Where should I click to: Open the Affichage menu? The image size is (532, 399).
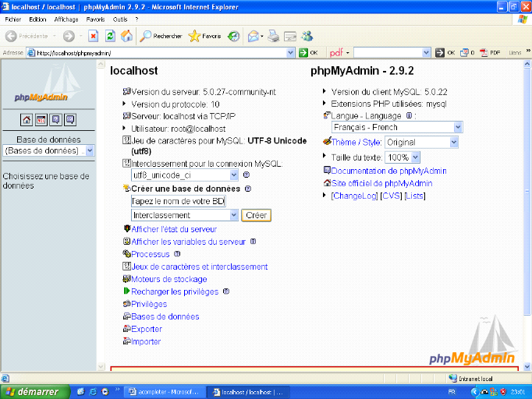(66, 19)
